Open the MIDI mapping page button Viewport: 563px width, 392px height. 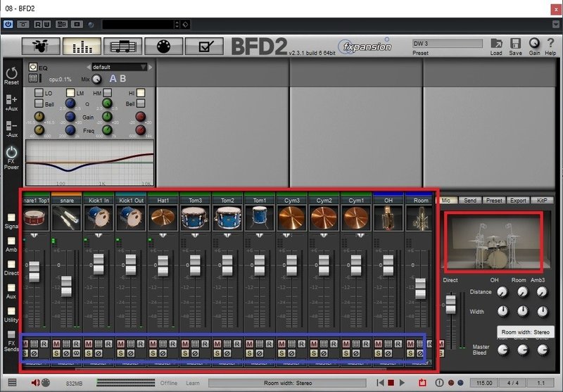(x=163, y=46)
